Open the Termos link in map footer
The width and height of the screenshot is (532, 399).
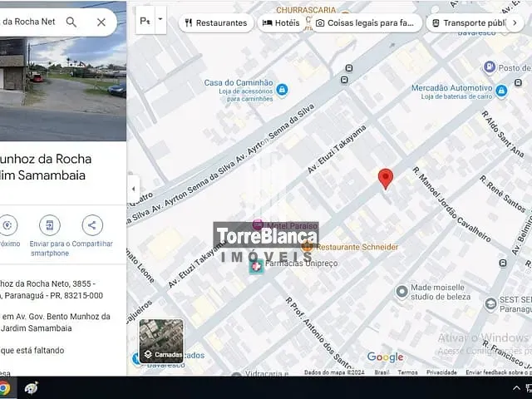407,372
